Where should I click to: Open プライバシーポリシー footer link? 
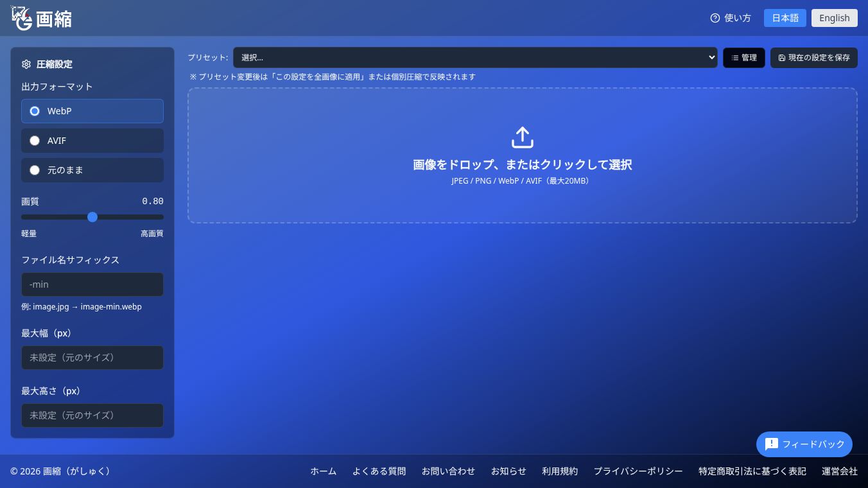pos(638,471)
